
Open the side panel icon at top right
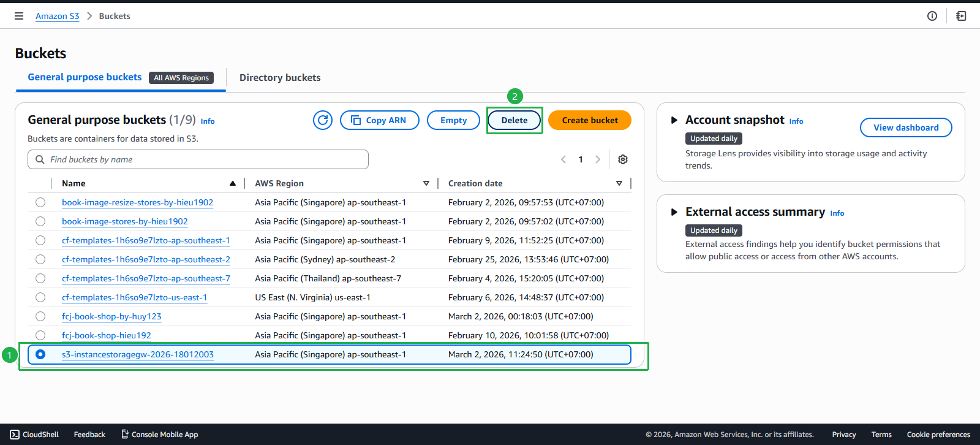[x=962, y=16]
